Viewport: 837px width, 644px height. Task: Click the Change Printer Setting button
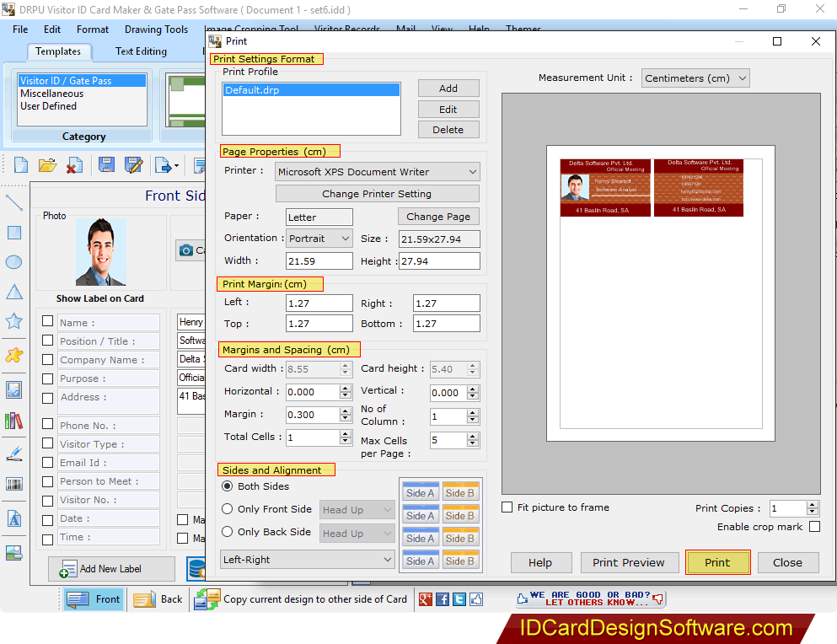[x=377, y=193]
